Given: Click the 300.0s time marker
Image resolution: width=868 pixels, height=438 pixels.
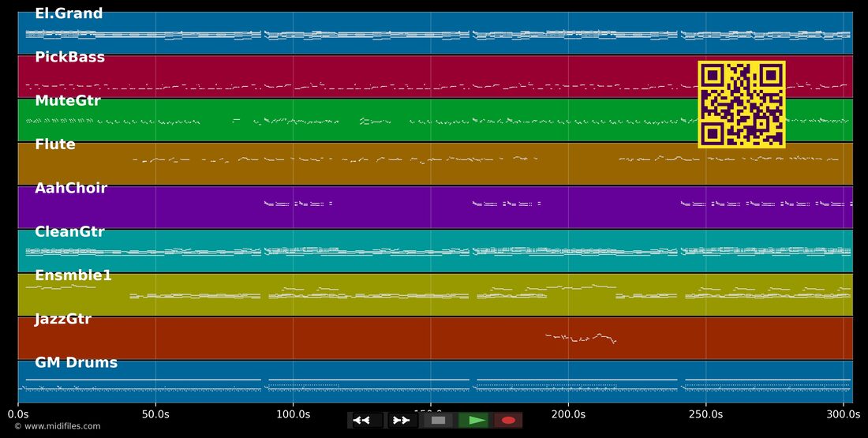Looking at the screenshot, I should tap(843, 414).
